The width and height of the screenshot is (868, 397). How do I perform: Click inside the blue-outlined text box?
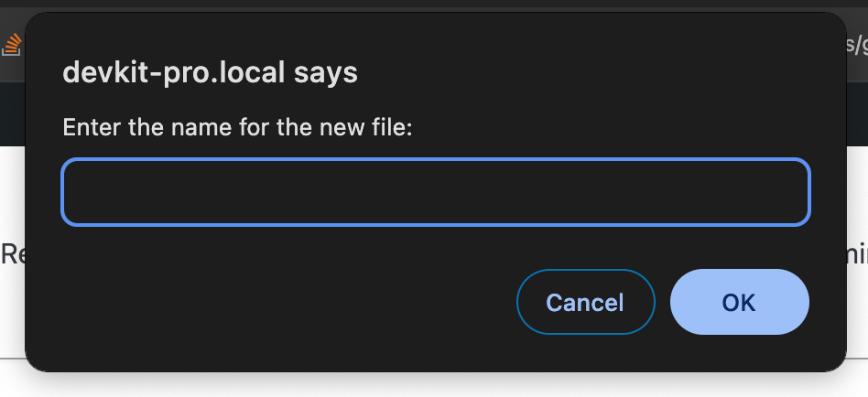pyautogui.click(x=436, y=192)
